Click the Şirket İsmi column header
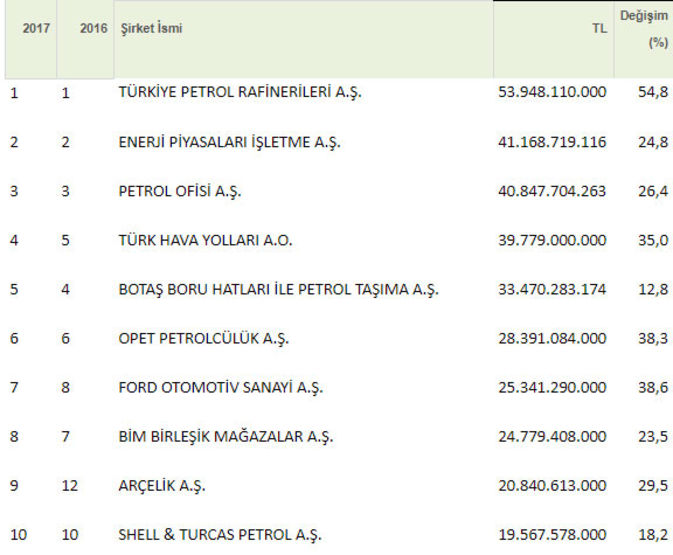 pos(150,29)
